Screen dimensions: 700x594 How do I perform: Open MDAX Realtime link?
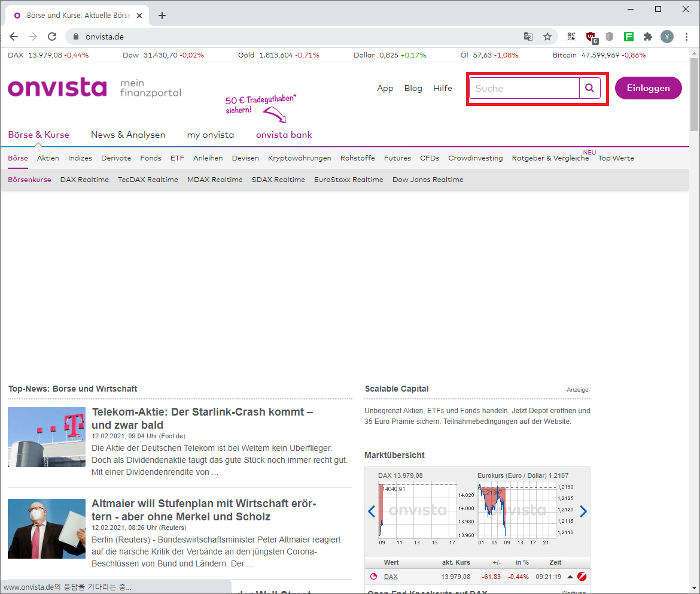pos(215,179)
